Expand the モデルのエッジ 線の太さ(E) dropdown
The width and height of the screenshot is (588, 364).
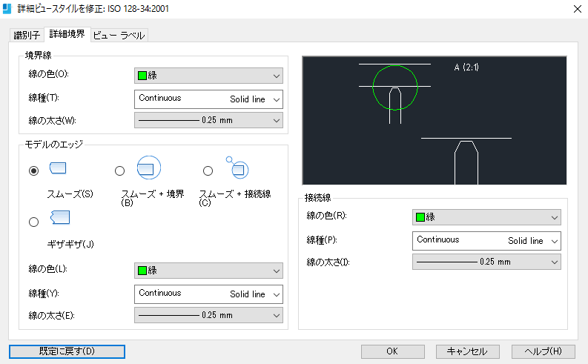click(208, 315)
